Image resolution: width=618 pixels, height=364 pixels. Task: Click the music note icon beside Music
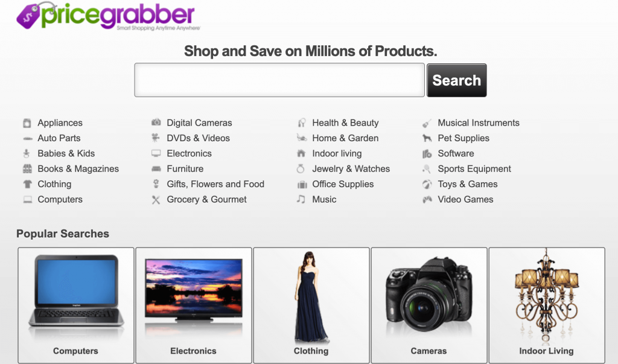tap(301, 199)
